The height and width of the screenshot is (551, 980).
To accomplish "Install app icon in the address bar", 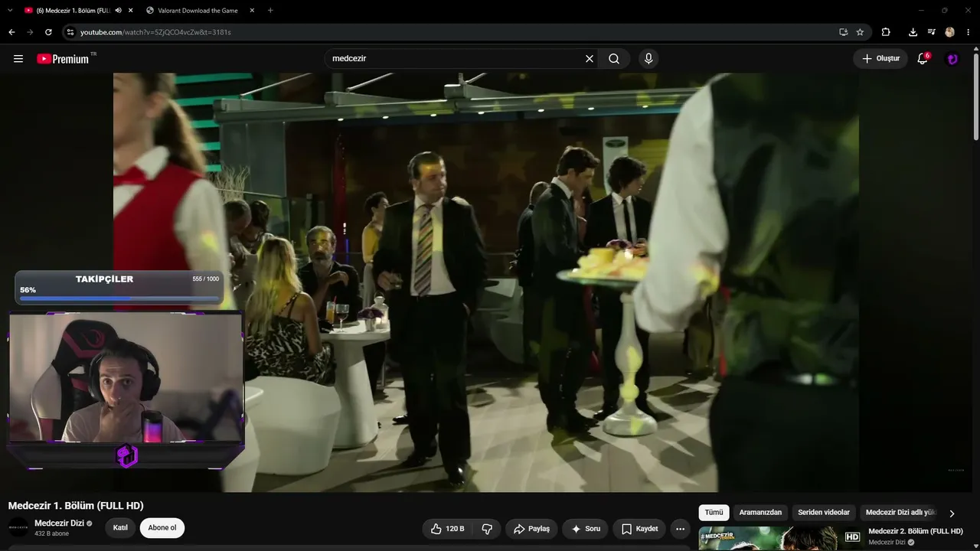I will pyautogui.click(x=843, y=32).
